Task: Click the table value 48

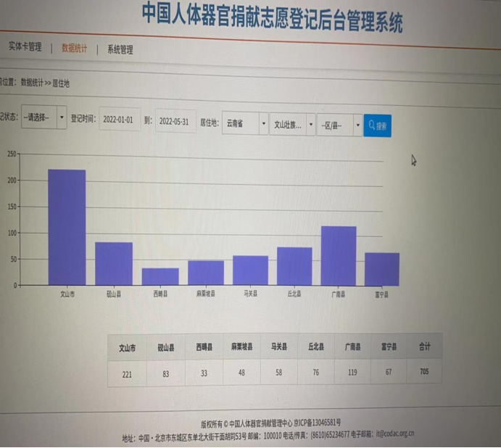Action: click(x=242, y=373)
